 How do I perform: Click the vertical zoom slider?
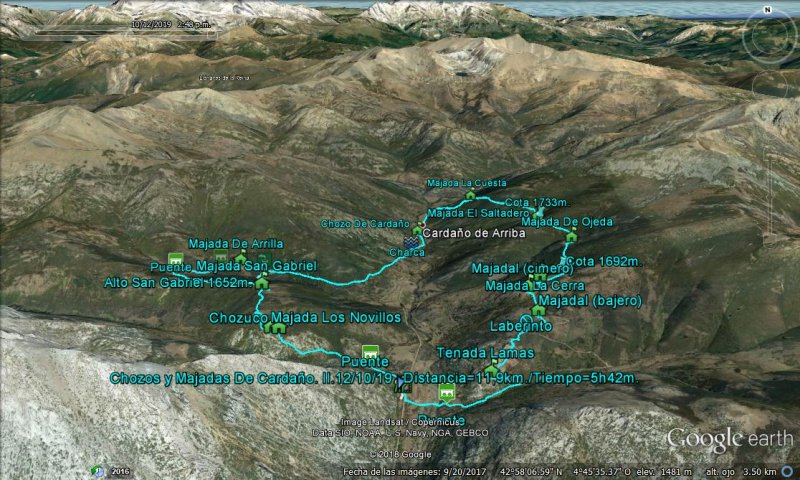click(770, 194)
